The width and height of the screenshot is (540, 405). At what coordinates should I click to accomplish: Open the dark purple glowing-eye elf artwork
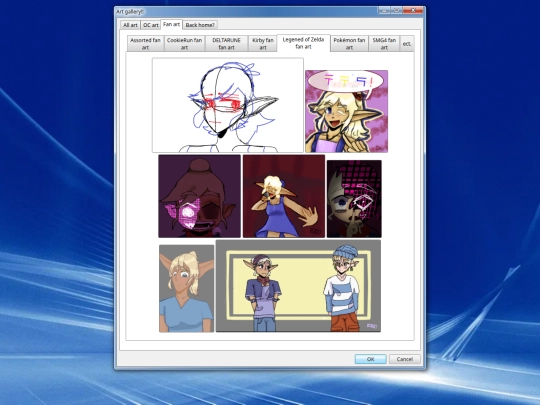tap(199, 196)
